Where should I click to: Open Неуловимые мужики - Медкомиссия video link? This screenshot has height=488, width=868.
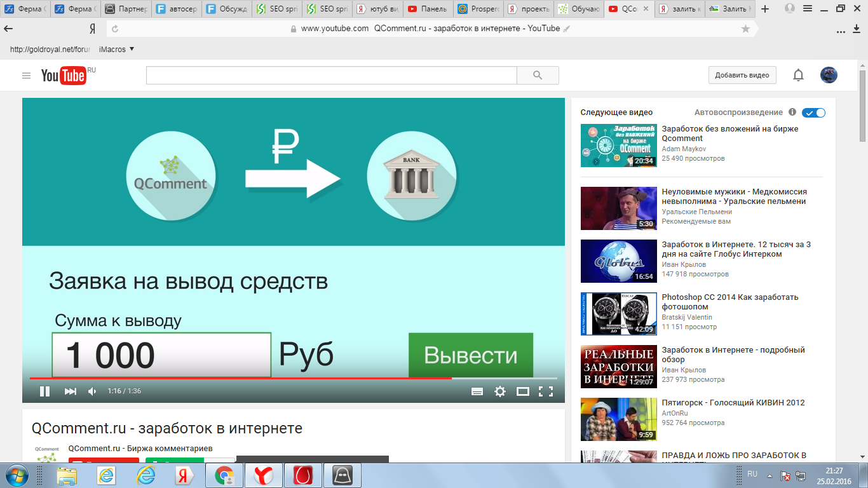click(734, 196)
